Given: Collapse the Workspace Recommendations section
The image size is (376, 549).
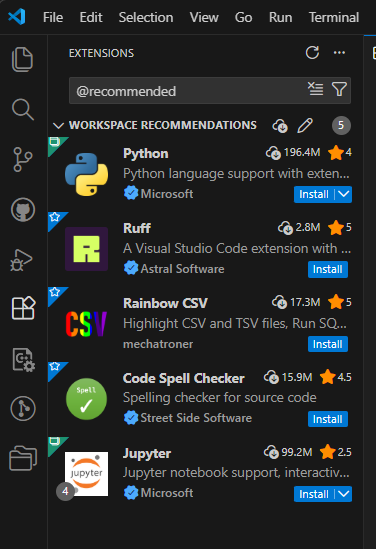Looking at the screenshot, I should (58, 125).
